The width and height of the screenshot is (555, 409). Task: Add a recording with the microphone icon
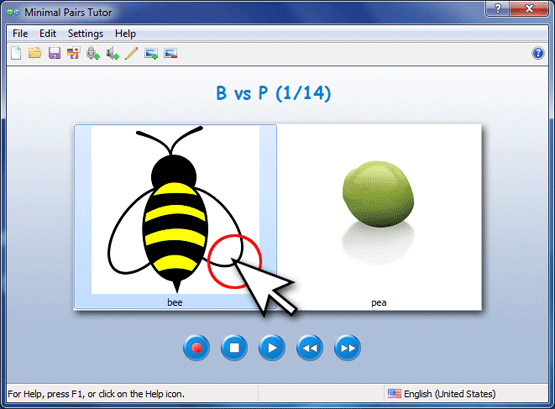click(93, 53)
